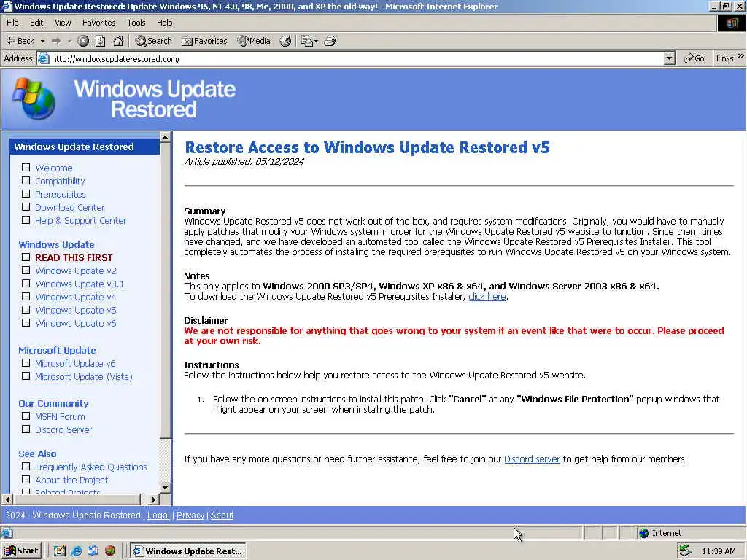
Task: Follow the 'click here' download link
Action: tap(487, 297)
